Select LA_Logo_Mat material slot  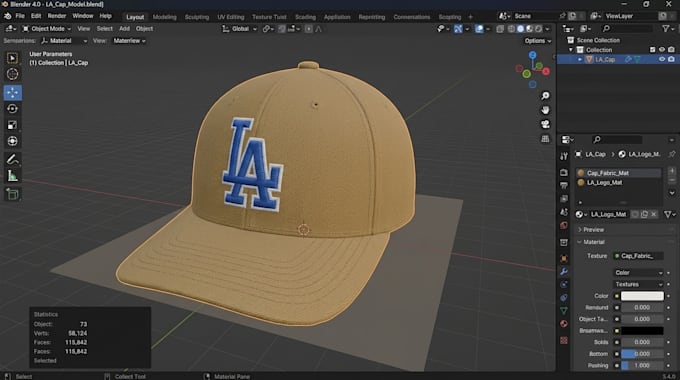(x=618, y=183)
